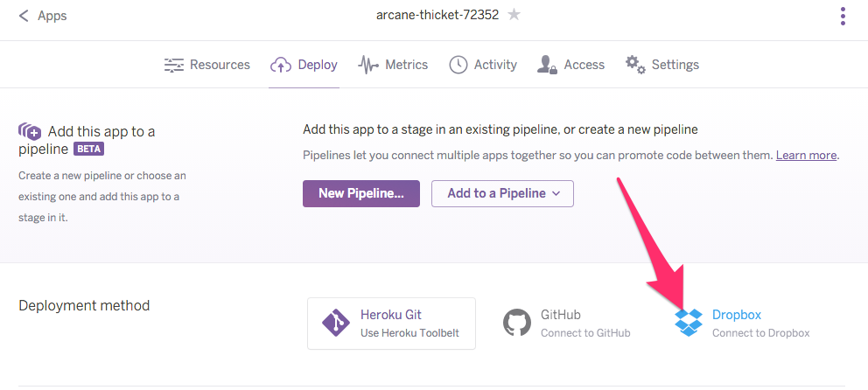Expand the Add to a Pipeline dropdown
Viewport: 868px width, 390px height.
[502, 193]
